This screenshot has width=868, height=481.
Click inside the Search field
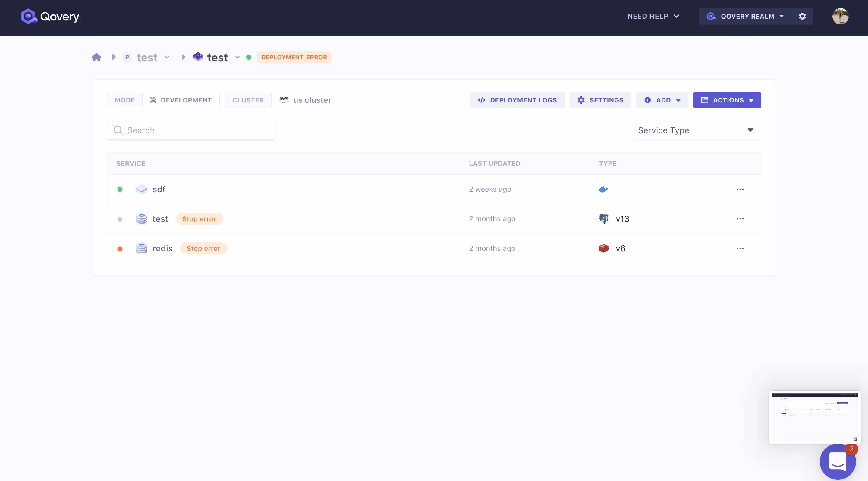[191, 130]
